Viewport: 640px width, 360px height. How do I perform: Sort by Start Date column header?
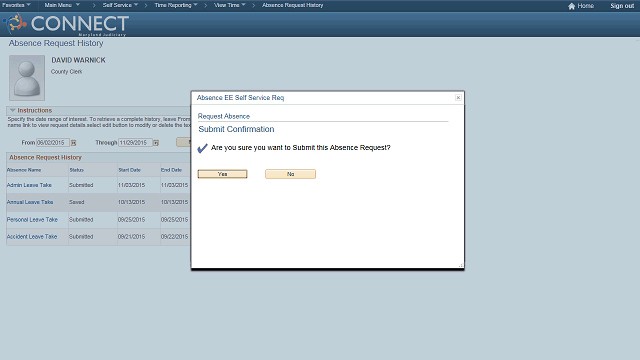pyautogui.click(x=129, y=170)
